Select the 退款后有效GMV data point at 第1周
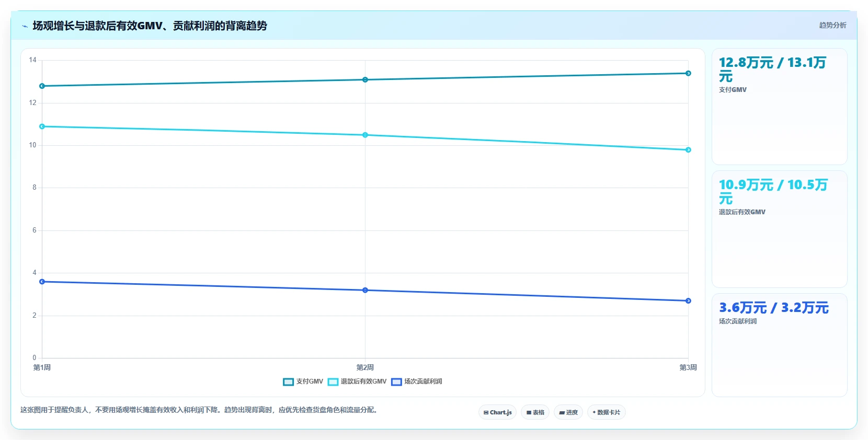The height and width of the screenshot is (440, 868). (x=42, y=126)
